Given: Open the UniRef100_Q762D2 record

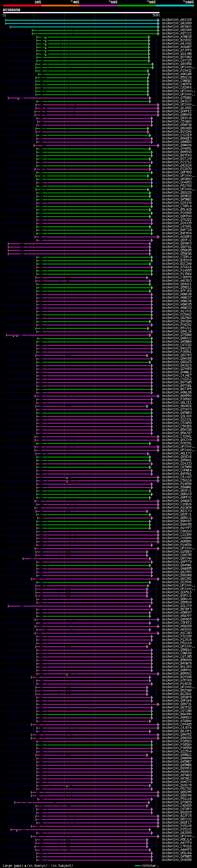Looking at the screenshot, I should click(177, 220).
